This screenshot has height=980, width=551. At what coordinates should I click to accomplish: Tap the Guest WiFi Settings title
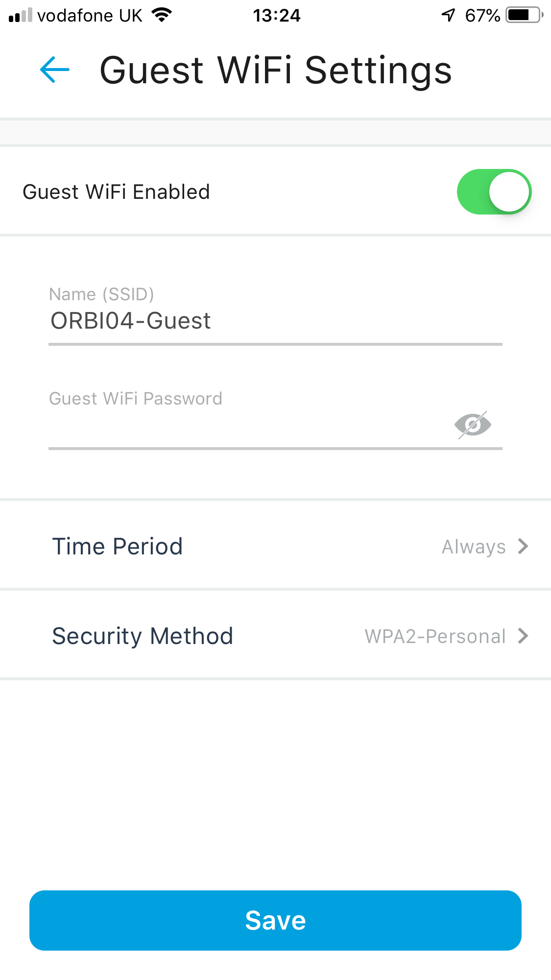point(275,71)
